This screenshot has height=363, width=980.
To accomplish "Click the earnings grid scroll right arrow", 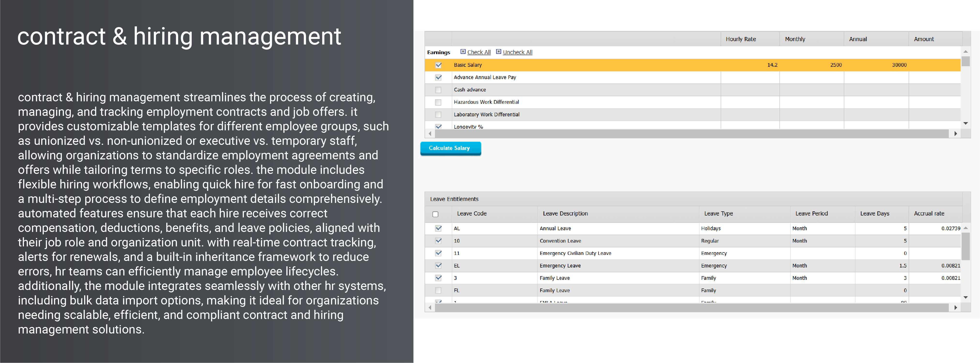I will [x=955, y=133].
